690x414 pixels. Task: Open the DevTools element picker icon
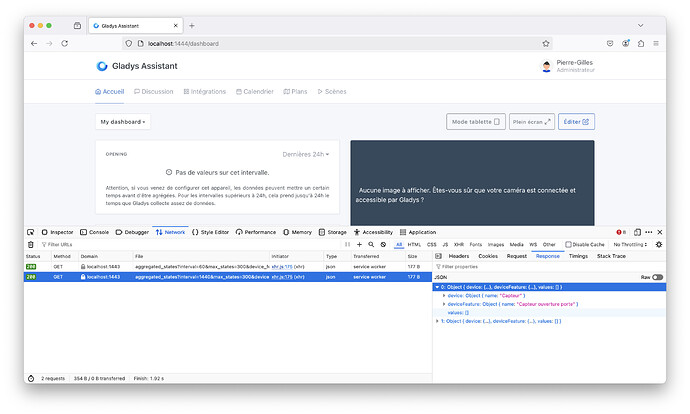(x=31, y=232)
